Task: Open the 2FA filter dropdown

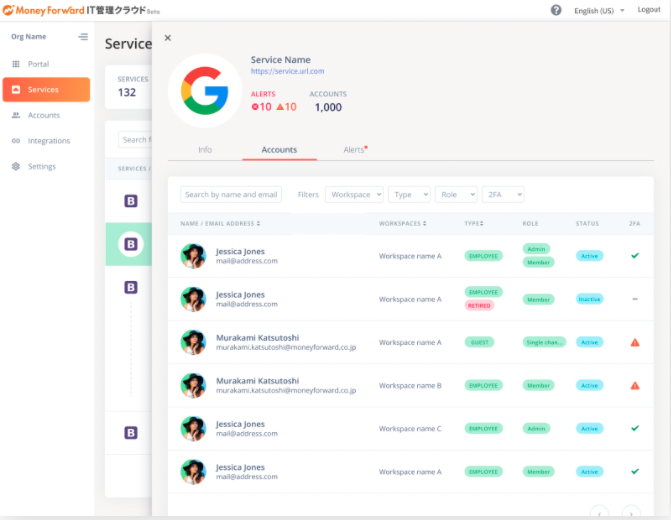Action: click(503, 194)
